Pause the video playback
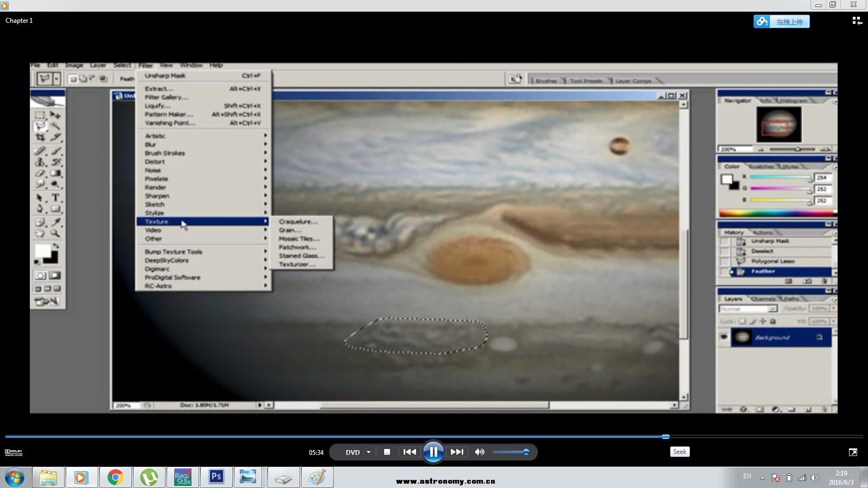Screen dimensions: 868x488 click(433, 452)
